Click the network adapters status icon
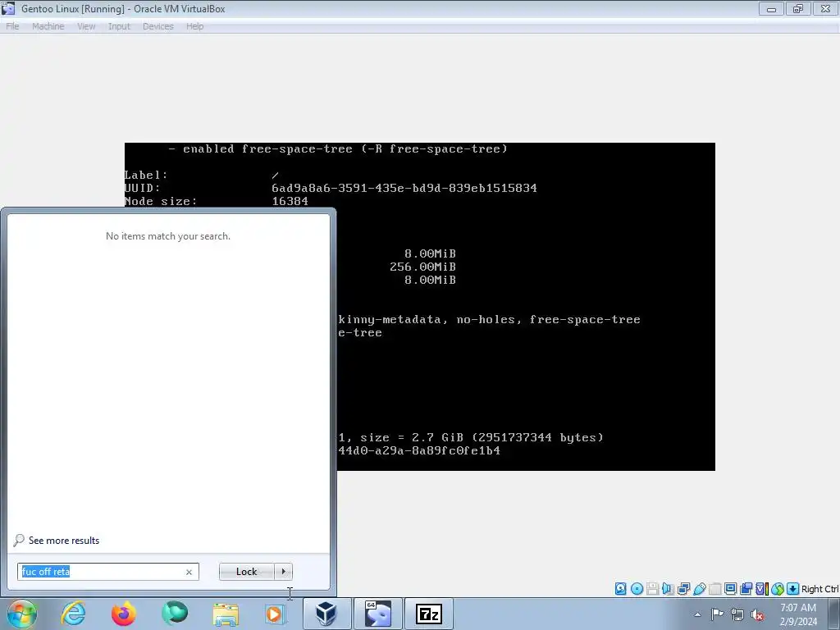The width and height of the screenshot is (840, 630). [x=683, y=589]
